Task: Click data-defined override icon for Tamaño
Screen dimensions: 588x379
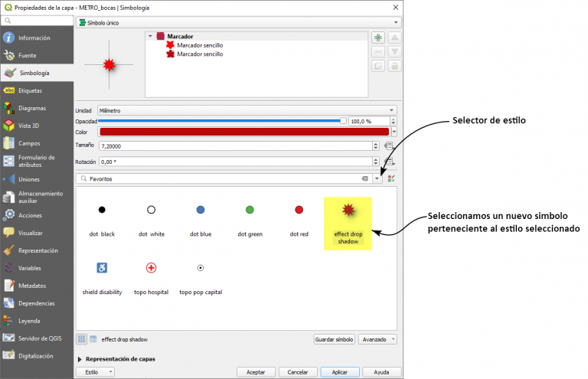Action: pos(388,145)
